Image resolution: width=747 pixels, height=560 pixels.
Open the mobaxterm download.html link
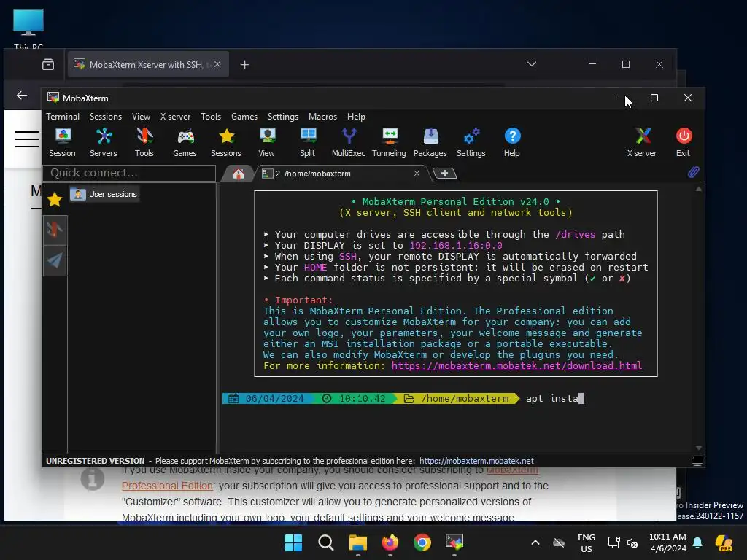[516, 366]
